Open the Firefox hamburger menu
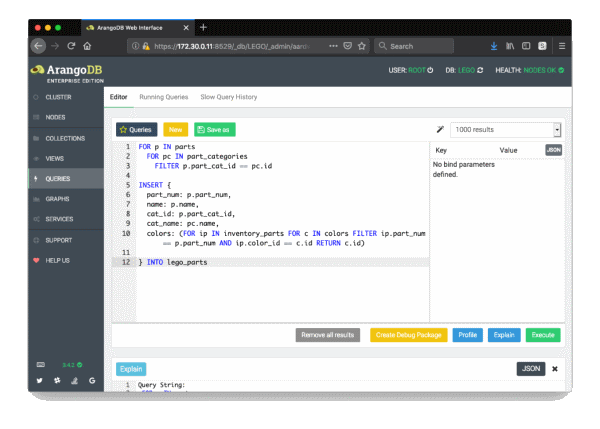 [x=562, y=46]
